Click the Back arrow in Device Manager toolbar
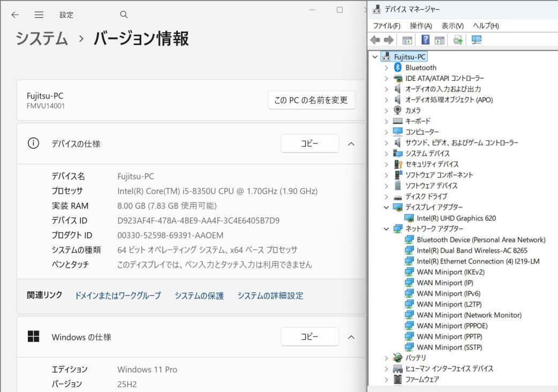 pyautogui.click(x=375, y=40)
